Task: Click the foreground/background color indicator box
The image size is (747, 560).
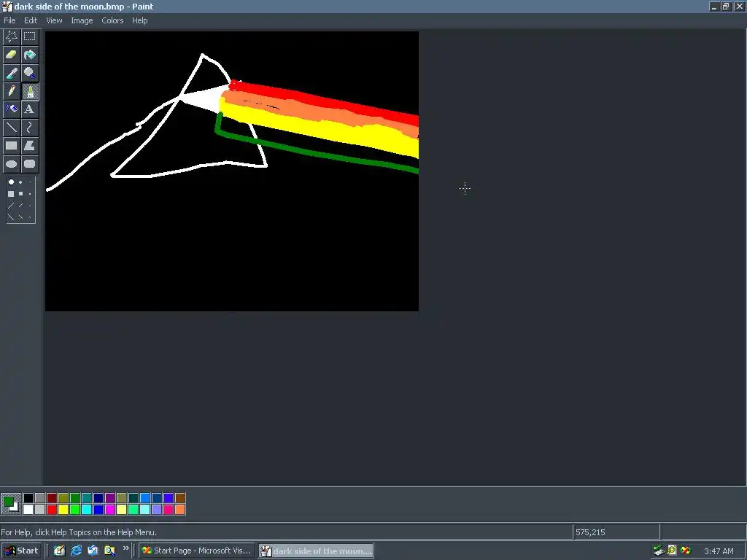Action: point(11,504)
